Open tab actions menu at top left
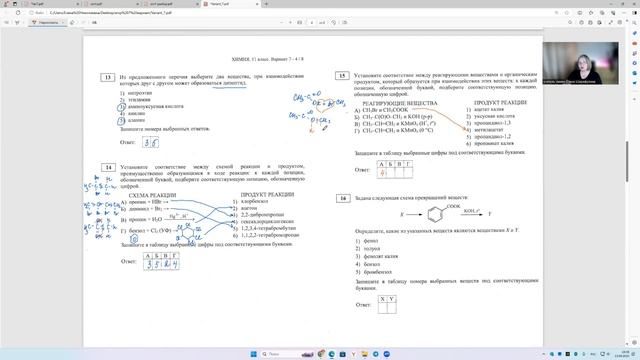Viewport: 640px width, 360px height. coord(15,4)
